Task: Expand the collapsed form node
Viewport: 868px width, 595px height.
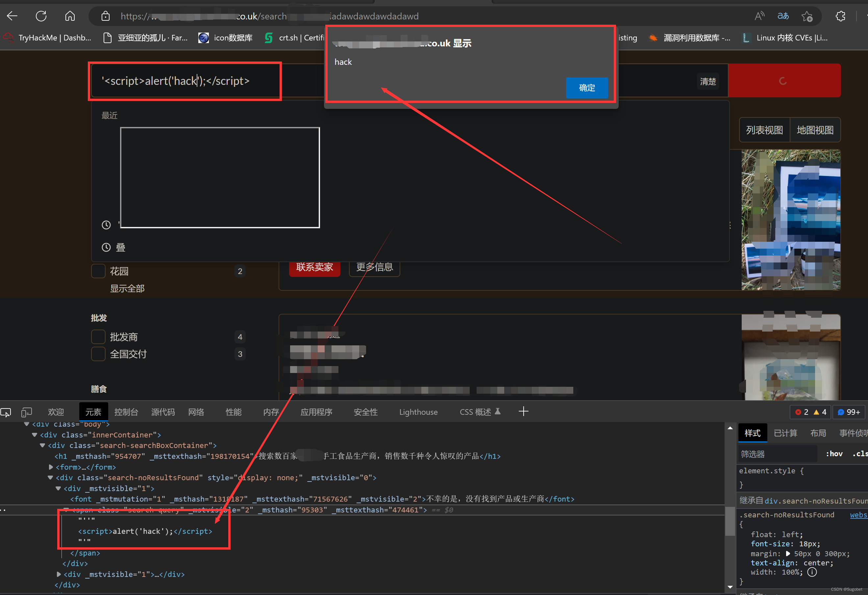Action: pyautogui.click(x=51, y=467)
